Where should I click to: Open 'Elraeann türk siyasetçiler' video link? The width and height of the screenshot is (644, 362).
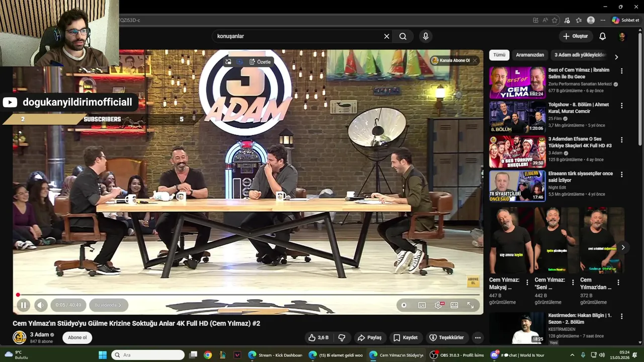pos(581,176)
